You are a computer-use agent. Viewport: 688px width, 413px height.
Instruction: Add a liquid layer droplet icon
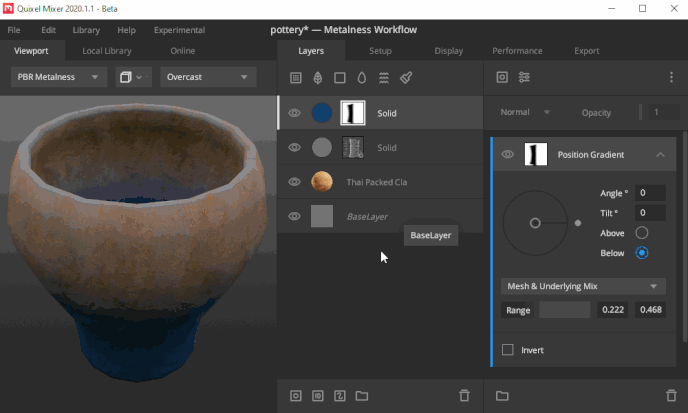(x=362, y=78)
